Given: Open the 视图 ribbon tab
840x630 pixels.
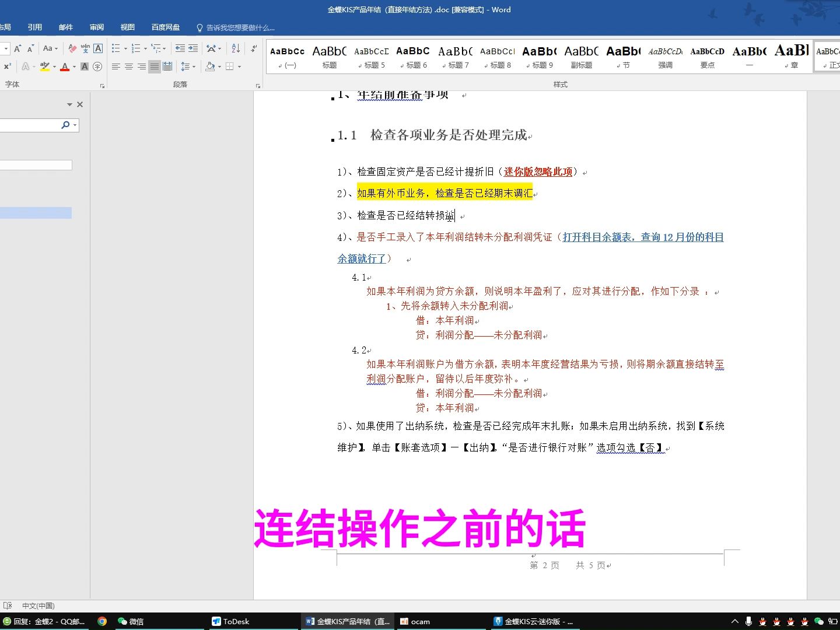Looking at the screenshot, I should click(x=128, y=27).
